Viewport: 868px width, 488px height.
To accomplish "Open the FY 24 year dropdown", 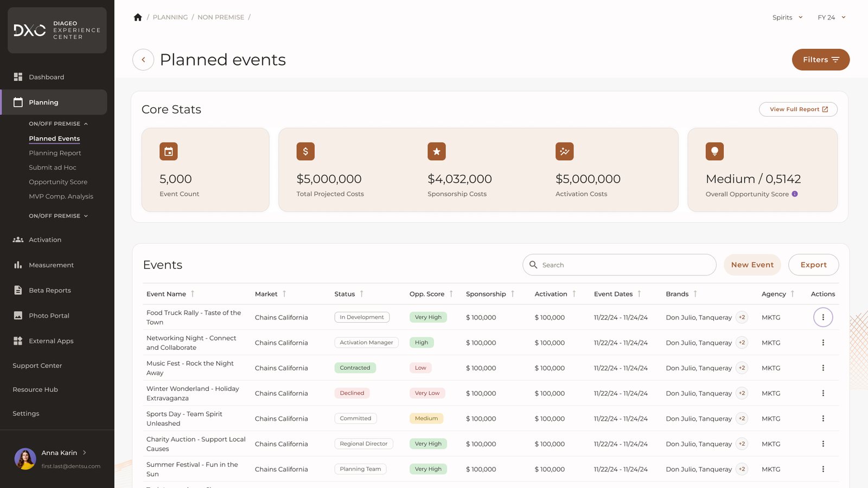I will pyautogui.click(x=832, y=17).
